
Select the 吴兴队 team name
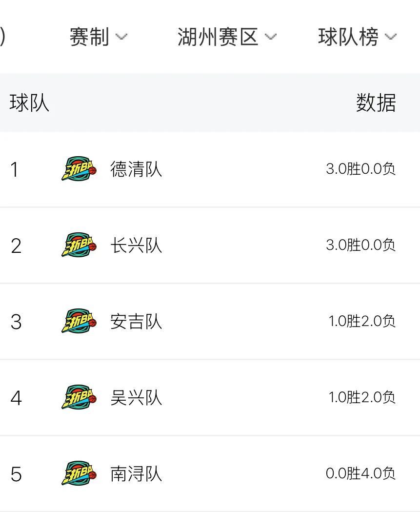pos(136,398)
